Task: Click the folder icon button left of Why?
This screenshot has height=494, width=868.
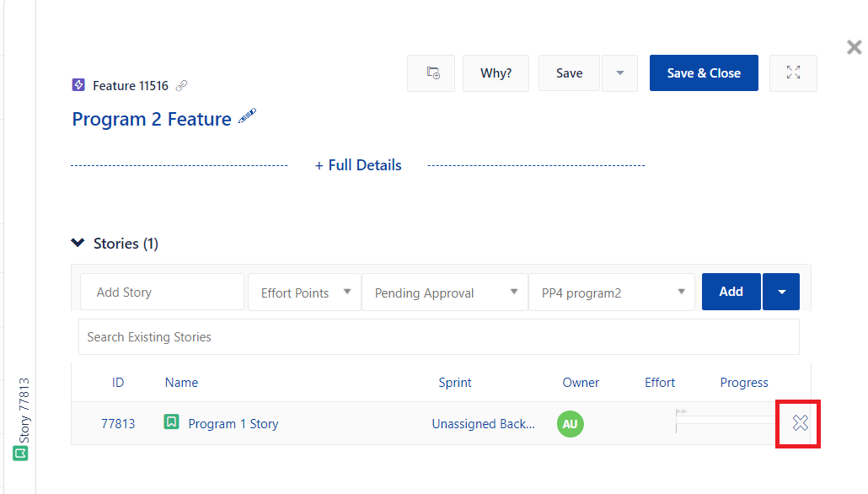Action: [x=431, y=73]
